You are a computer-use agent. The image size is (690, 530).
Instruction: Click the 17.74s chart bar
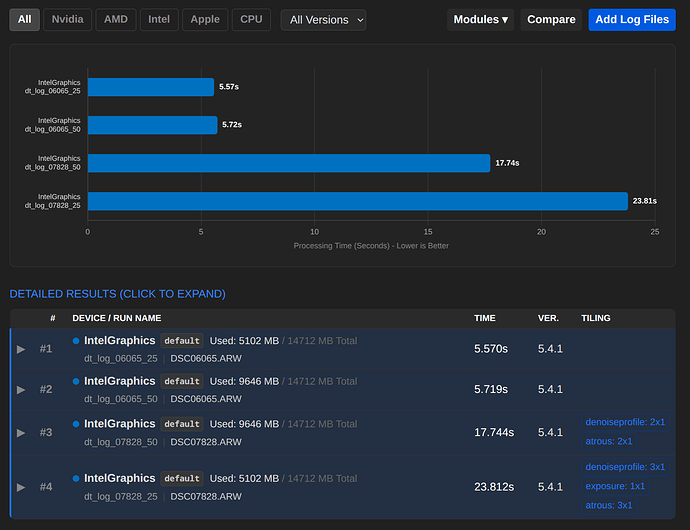coord(289,163)
